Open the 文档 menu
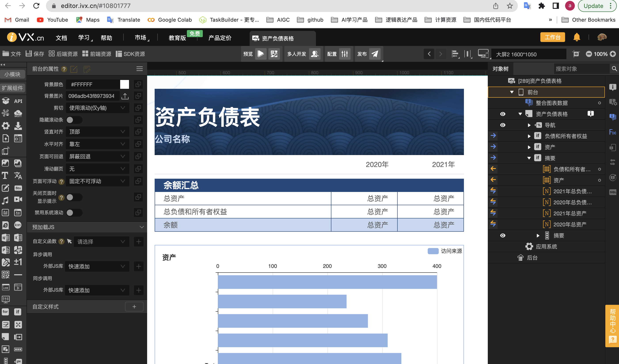 [61, 38]
